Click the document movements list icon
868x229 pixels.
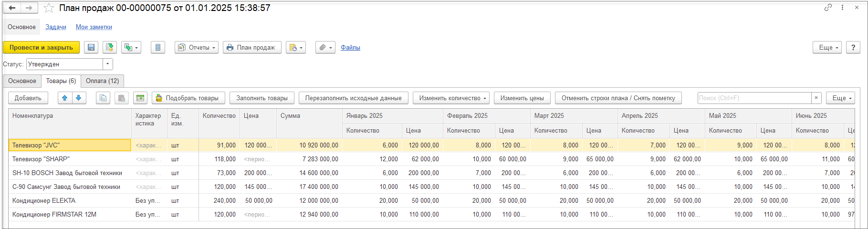tap(158, 48)
